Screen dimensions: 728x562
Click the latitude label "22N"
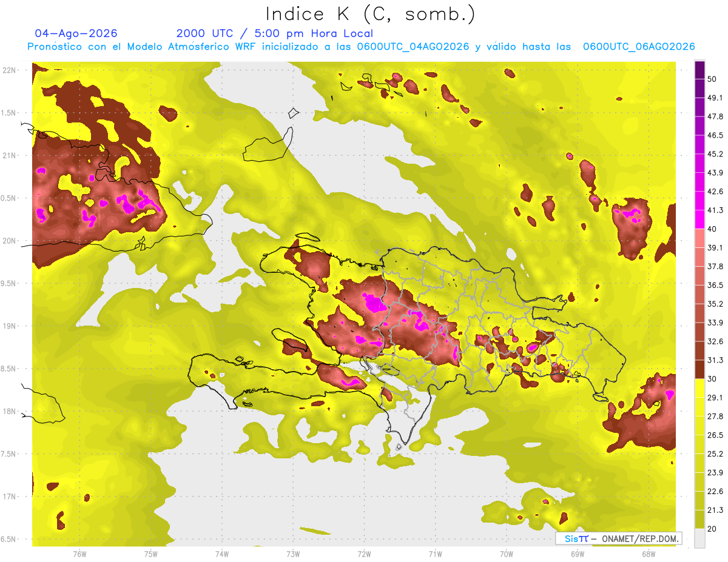[9, 70]
